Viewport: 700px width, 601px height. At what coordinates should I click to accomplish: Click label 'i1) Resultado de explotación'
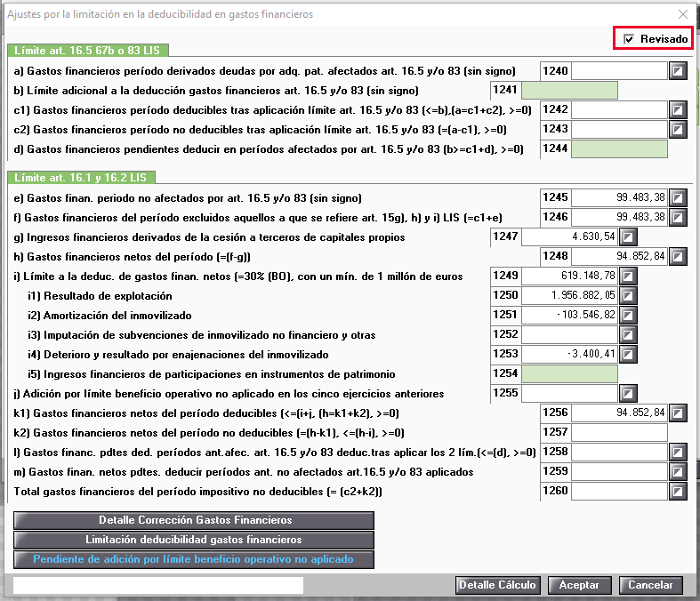pyautogui.click(x=100, y=296)
